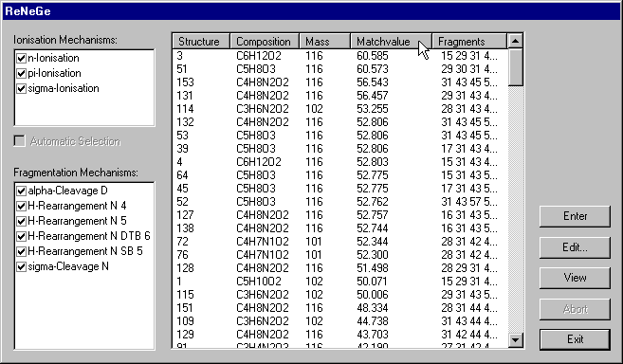Select structure 128 row
Screen dimensions: 623x364
click(340, 268)
